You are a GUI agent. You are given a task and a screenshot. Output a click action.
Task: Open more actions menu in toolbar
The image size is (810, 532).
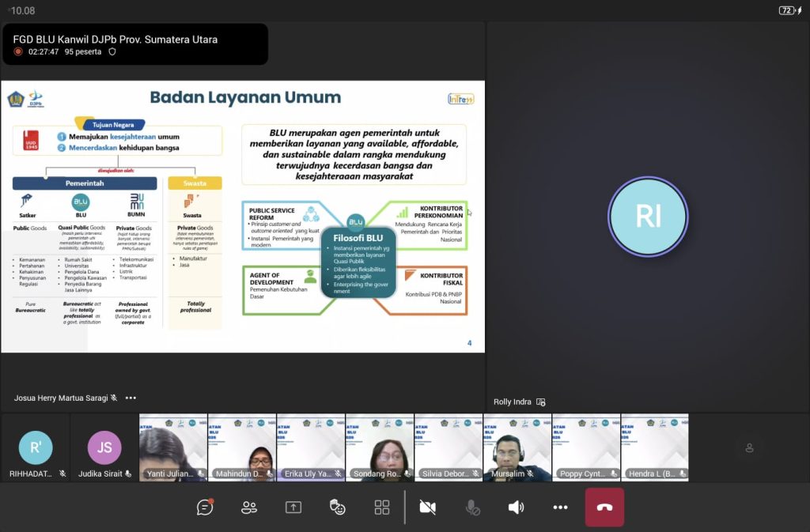pos(560,507)
